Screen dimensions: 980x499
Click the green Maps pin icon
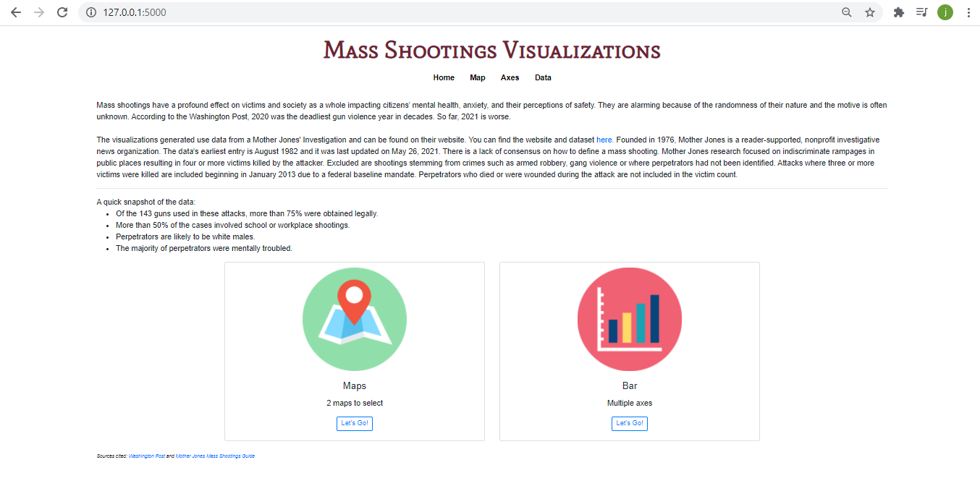click(x=354, y=318)
